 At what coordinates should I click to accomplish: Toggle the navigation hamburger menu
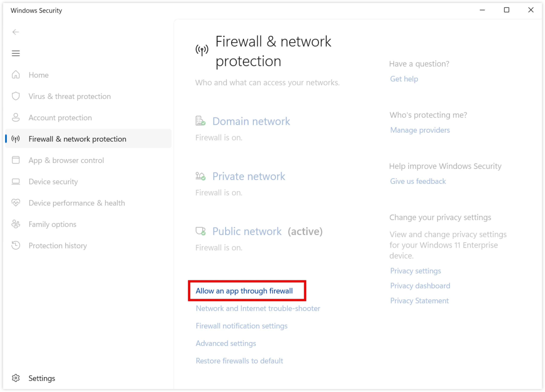[16, 53]
